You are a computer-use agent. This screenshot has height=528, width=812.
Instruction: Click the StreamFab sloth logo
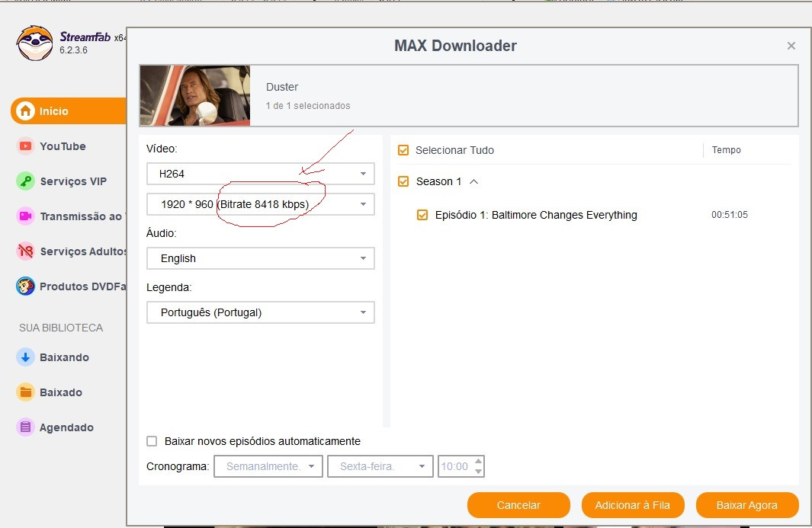(35, 43)
